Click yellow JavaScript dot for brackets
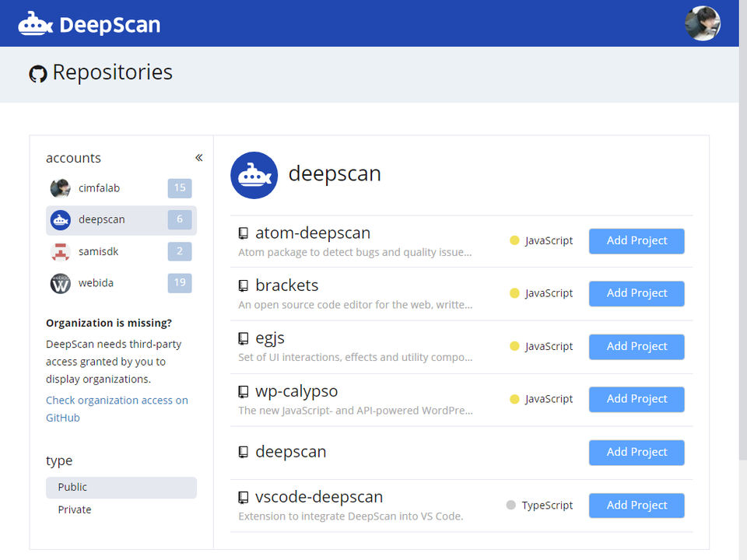This screenshot has width=747, height=560. point(514,293)
